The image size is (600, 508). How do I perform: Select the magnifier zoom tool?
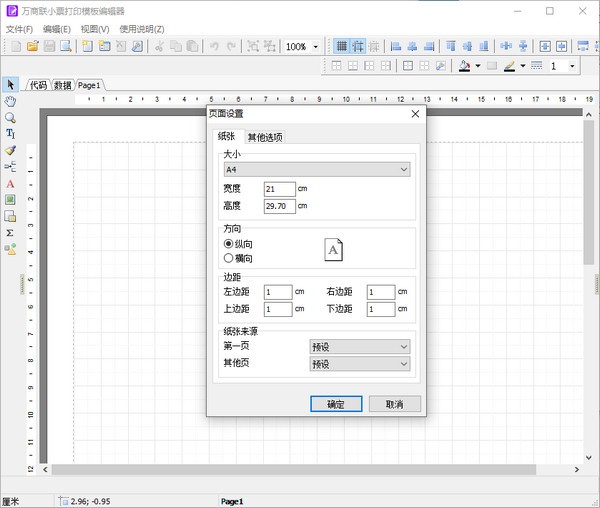coord(10,117)
